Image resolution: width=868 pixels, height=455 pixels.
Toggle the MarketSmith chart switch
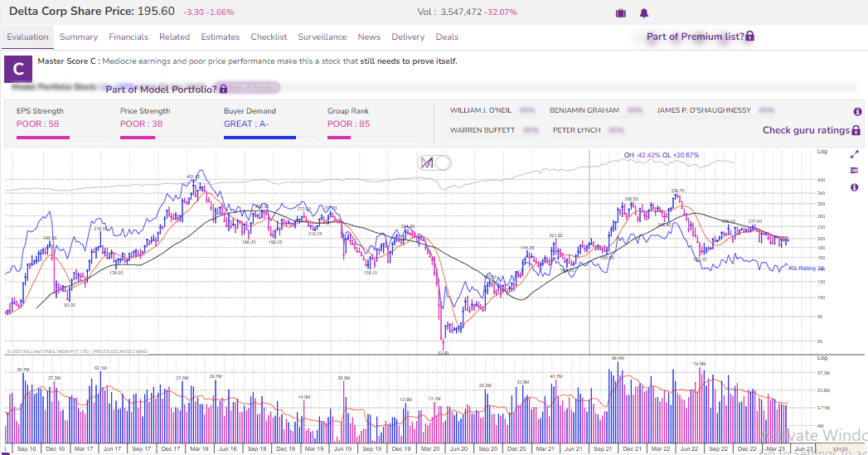(x=434, y=162)
